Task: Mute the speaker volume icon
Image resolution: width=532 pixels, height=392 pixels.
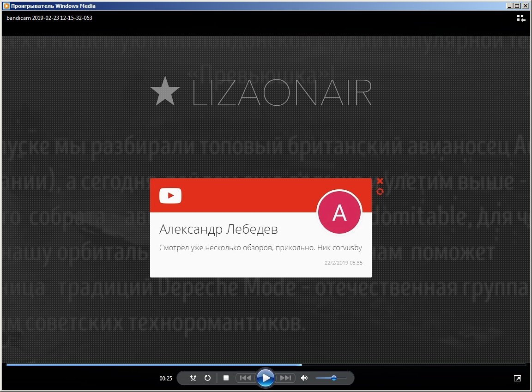Action: 304,378
